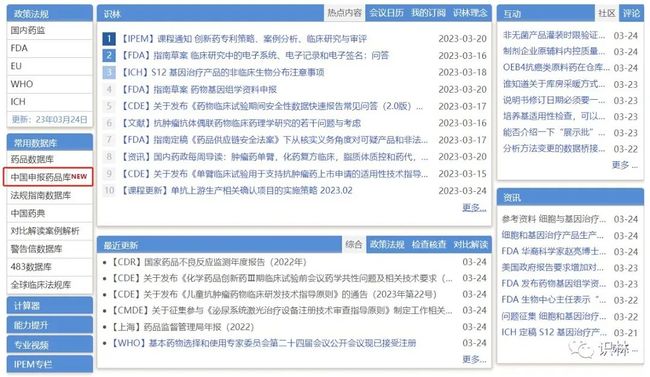Click the 政策法规 sidebar header
The width and height of the screenshot is (650, 377).
[x=50, y=13]
